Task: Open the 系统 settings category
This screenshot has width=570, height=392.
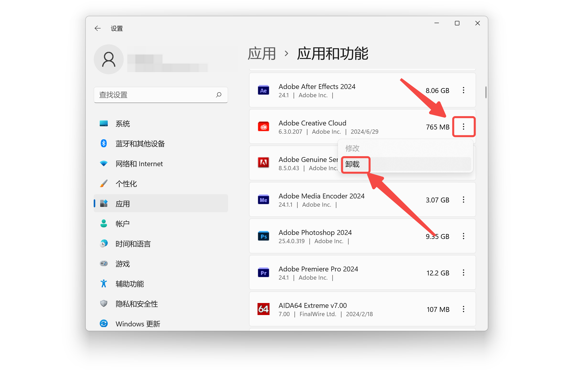Action: 161,123
